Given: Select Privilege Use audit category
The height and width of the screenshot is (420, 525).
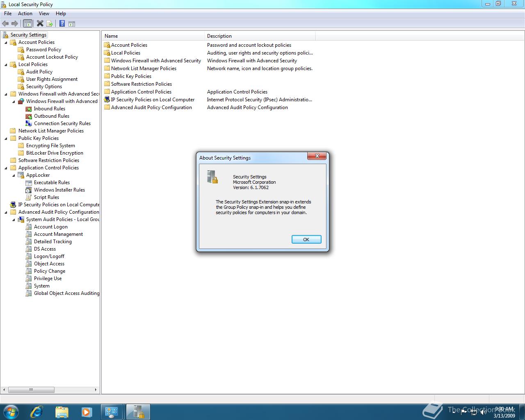Looking at the screenshot, I should (48, 278).
